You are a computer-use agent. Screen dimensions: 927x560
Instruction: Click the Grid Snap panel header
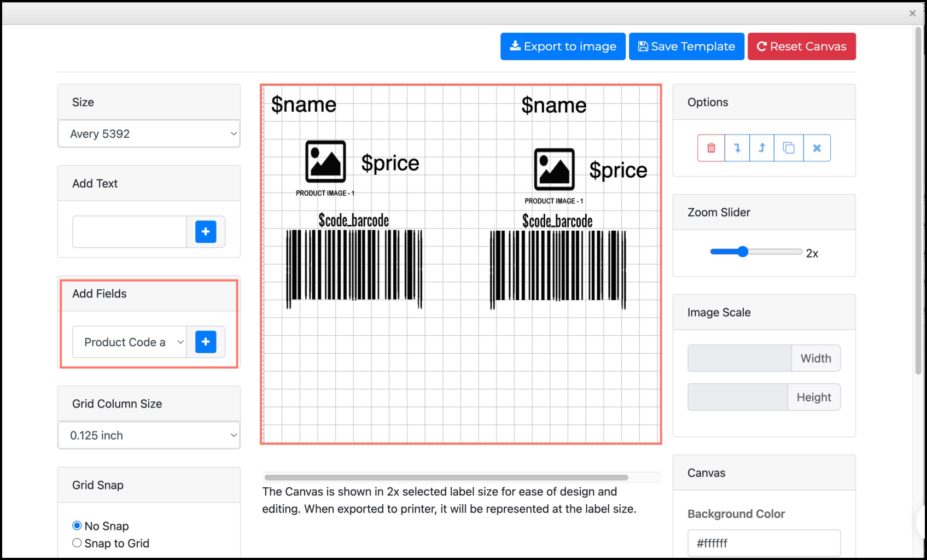pos(149,485)
